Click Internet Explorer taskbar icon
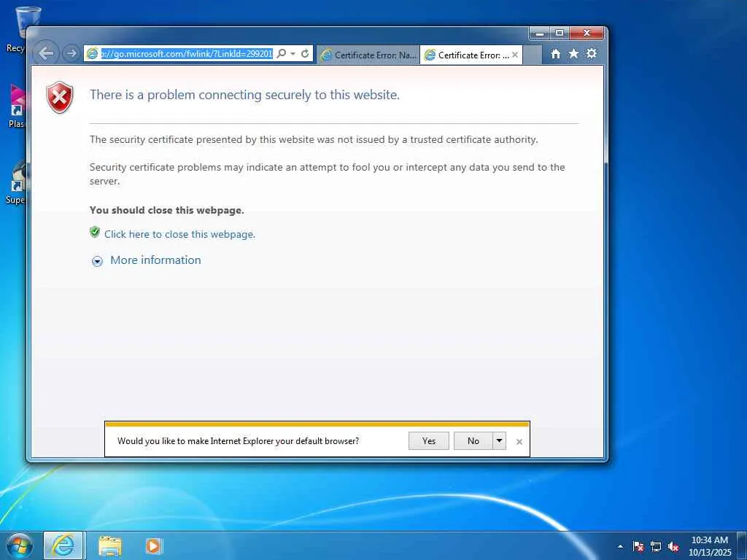Viewport: 747px width, 560px height. (64, 545)
